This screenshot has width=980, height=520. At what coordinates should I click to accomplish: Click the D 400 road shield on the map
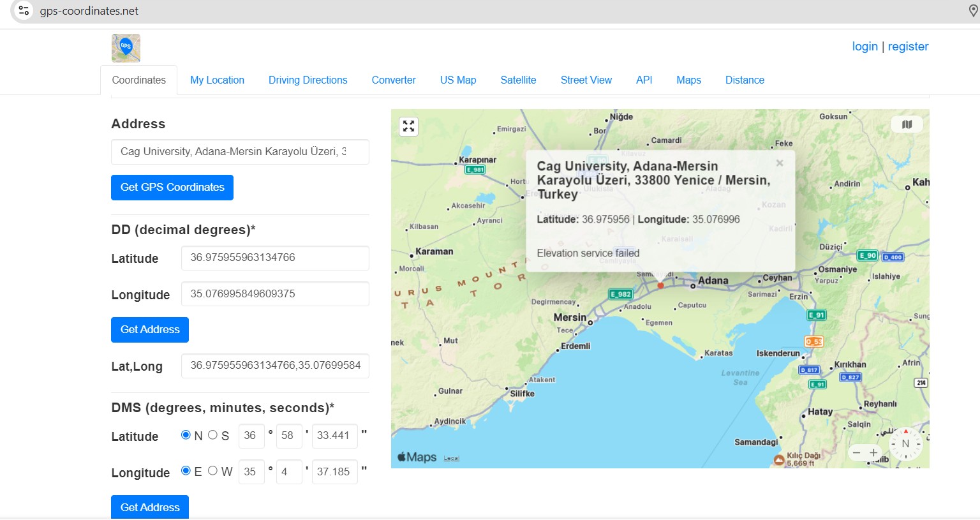click(893, 257)
